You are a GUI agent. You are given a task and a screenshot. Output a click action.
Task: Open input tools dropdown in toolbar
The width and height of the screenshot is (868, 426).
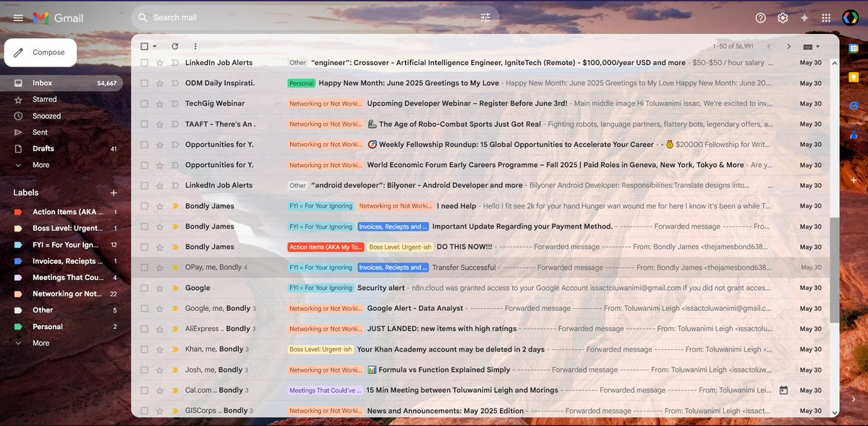(812, 46)
